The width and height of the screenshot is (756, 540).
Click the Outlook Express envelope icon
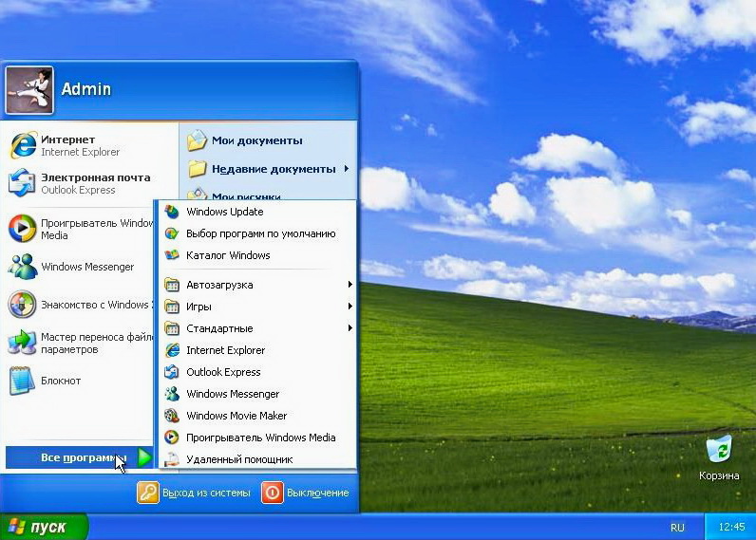[23, 182]
